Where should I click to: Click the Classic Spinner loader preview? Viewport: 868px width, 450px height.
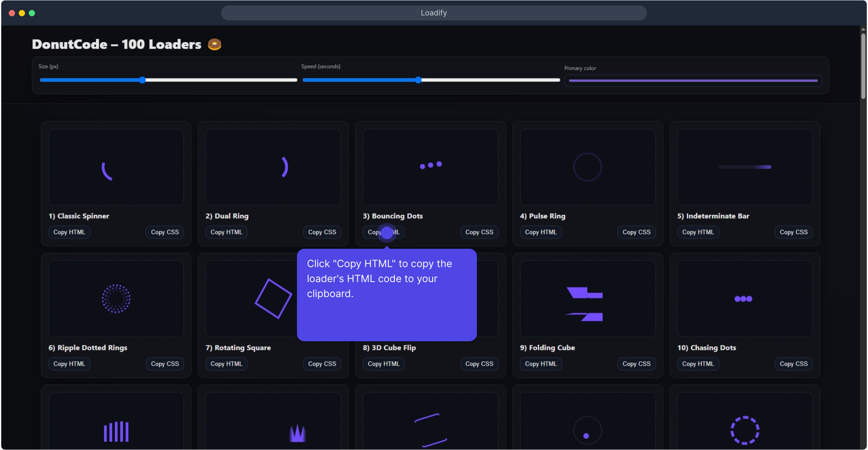click(x=116, y=167)
